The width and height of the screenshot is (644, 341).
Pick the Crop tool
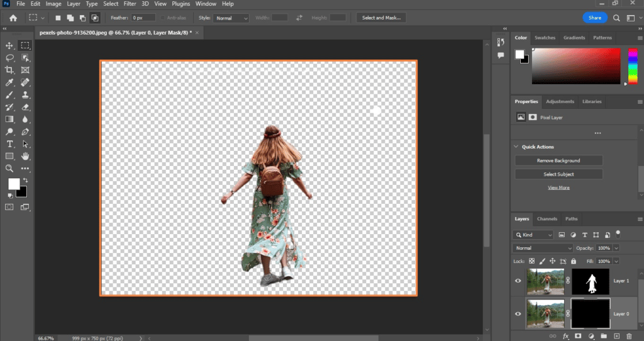click(x=9, y=70)
